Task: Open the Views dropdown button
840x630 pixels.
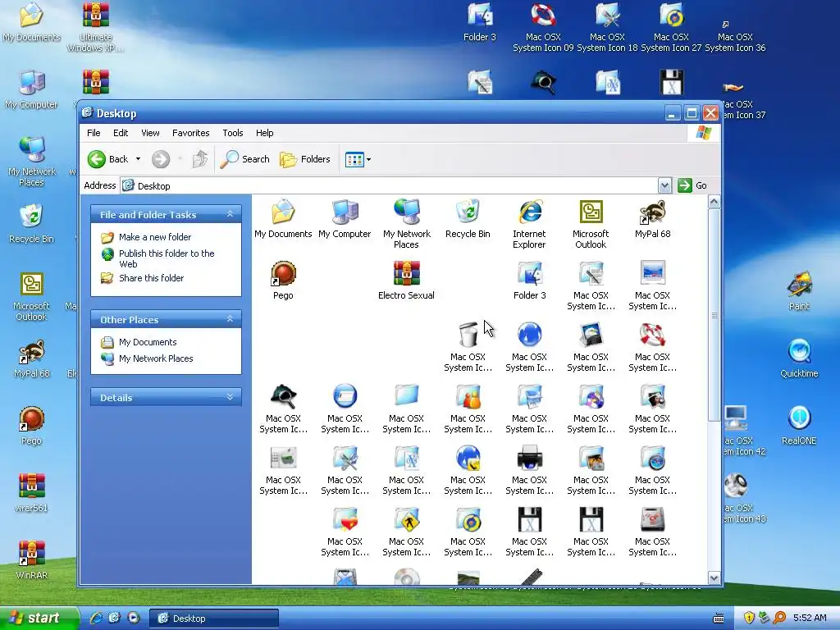Action: [x=358, y=159]
